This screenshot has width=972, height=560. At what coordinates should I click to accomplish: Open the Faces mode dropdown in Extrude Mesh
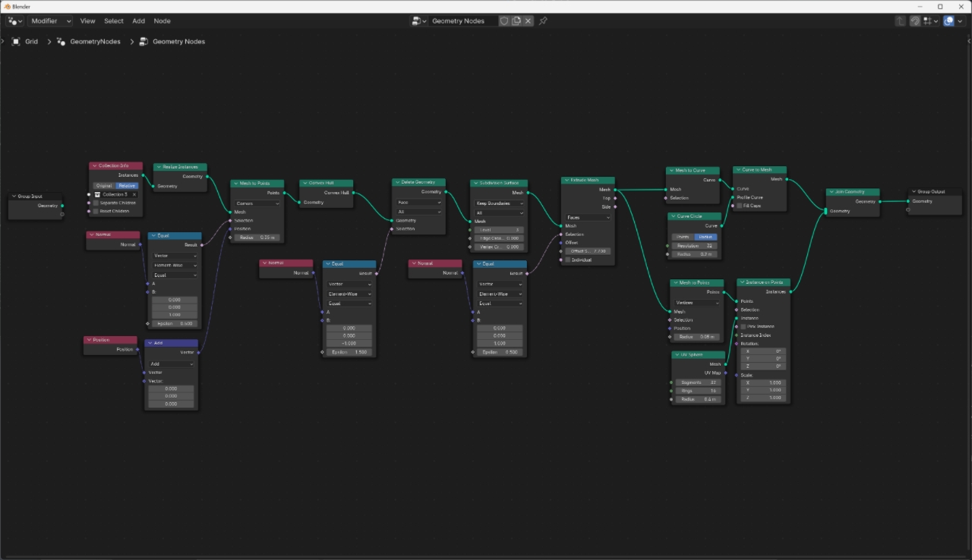pos(588,217)
